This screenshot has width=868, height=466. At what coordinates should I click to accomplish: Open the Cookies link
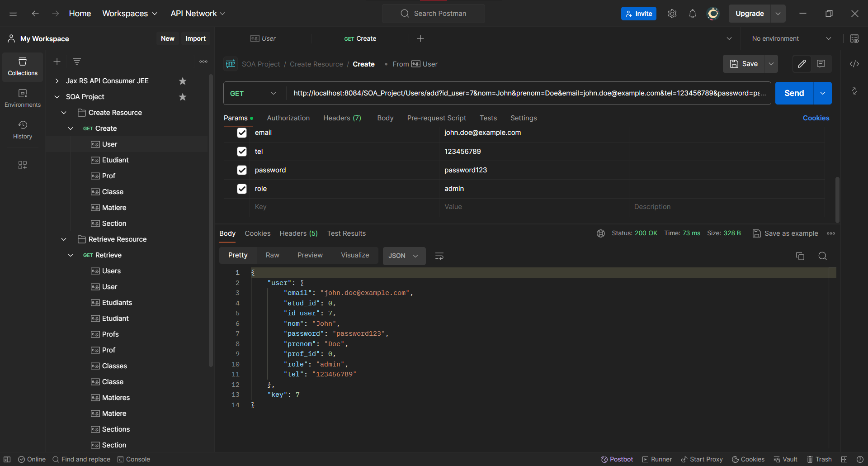point(816,118)
